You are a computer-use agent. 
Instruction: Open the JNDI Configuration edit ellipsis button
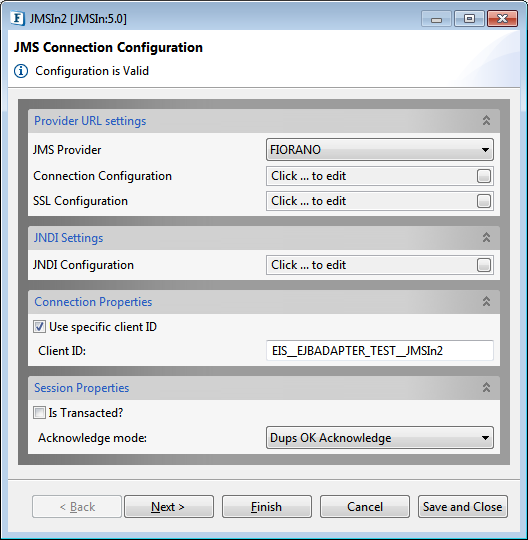[484, 265]
